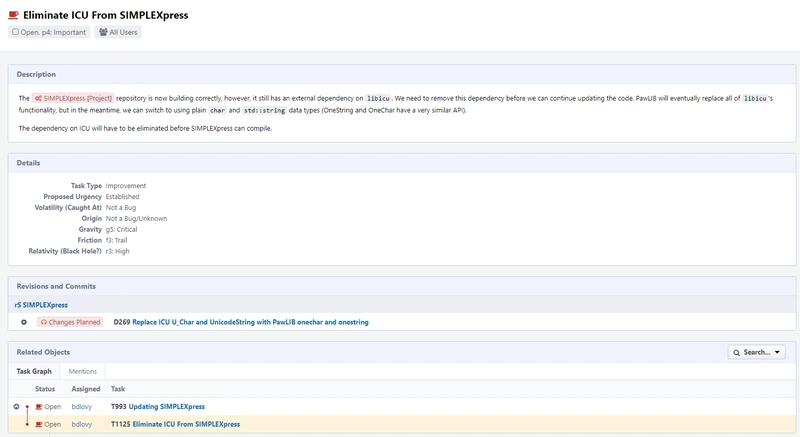
Task: Click the Open, p4: Important status checkbox
Action: pos(16,33)
